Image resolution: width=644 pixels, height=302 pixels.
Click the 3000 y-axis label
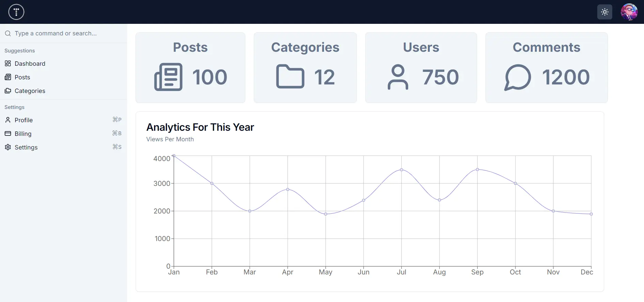(x=162, y=184)
